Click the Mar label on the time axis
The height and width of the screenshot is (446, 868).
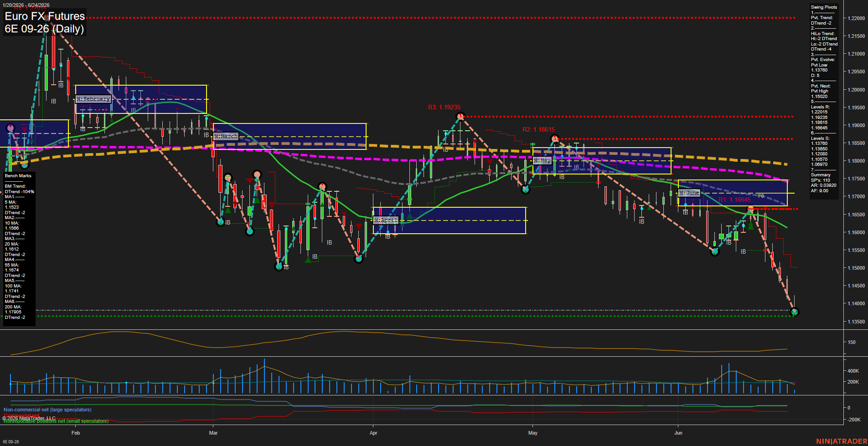[x=213, y=433]
